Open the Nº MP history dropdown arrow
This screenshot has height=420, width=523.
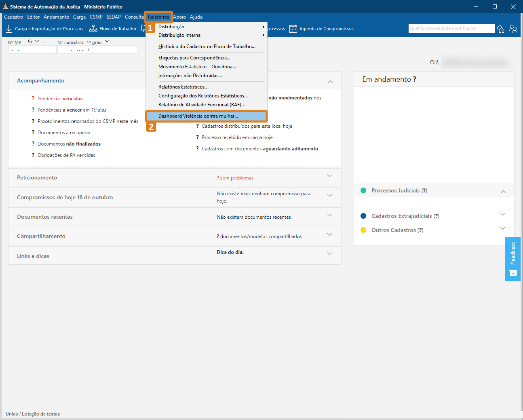(x=37, y=42)
